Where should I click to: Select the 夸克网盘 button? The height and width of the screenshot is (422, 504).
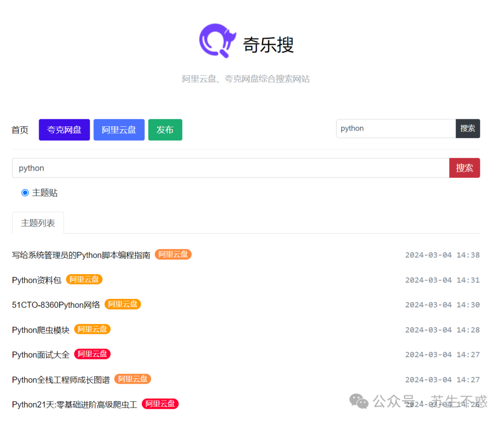pyautogui.click(x=64, y=130)
